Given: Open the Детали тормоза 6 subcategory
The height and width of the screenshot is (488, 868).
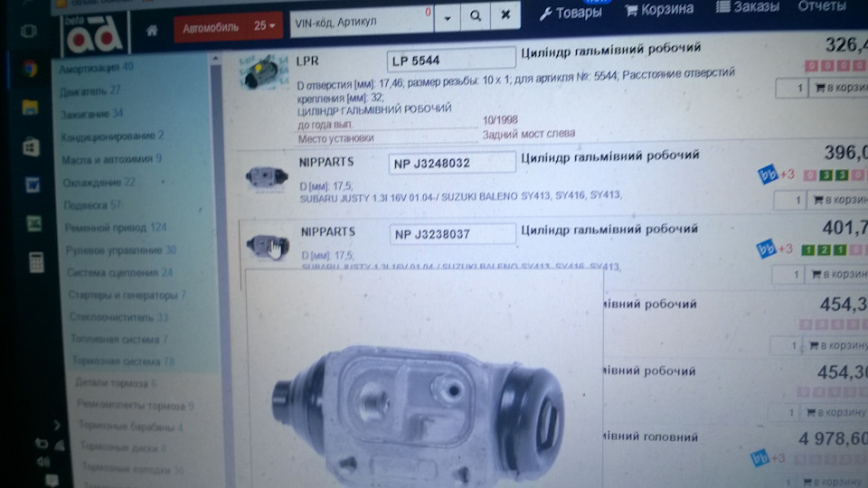Looking at the screenshot, I should tap(116, 383).
